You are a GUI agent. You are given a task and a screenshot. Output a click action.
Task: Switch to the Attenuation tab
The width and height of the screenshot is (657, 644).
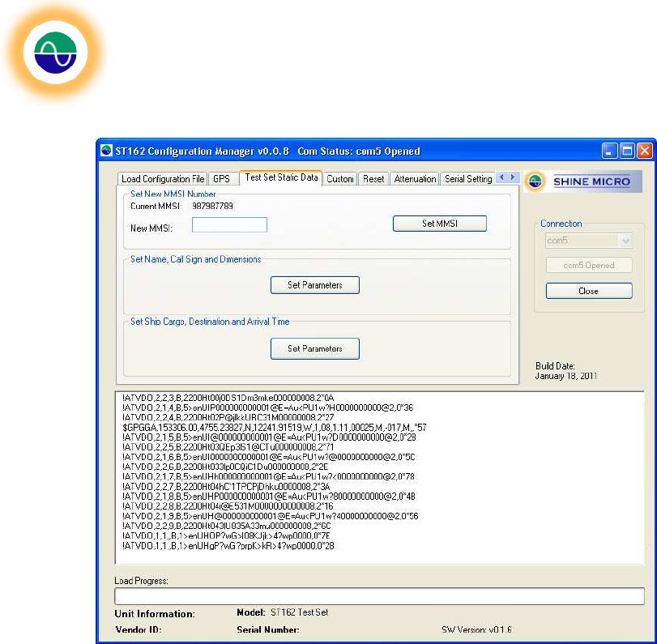tap(415, 179)
